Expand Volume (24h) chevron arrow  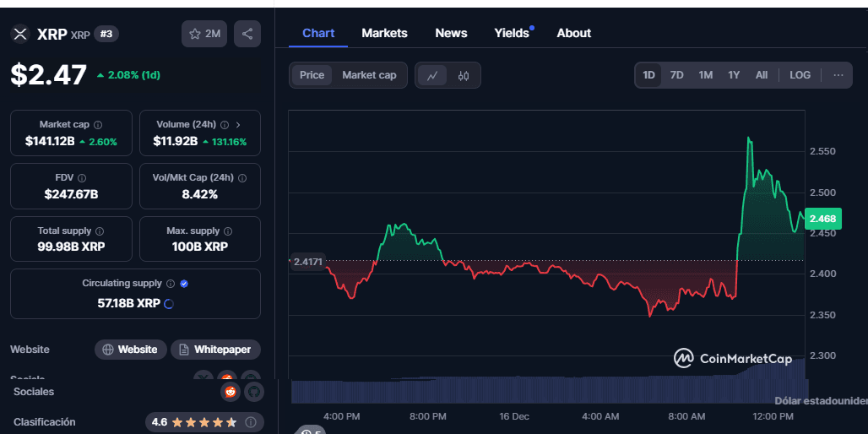[238, 125]
